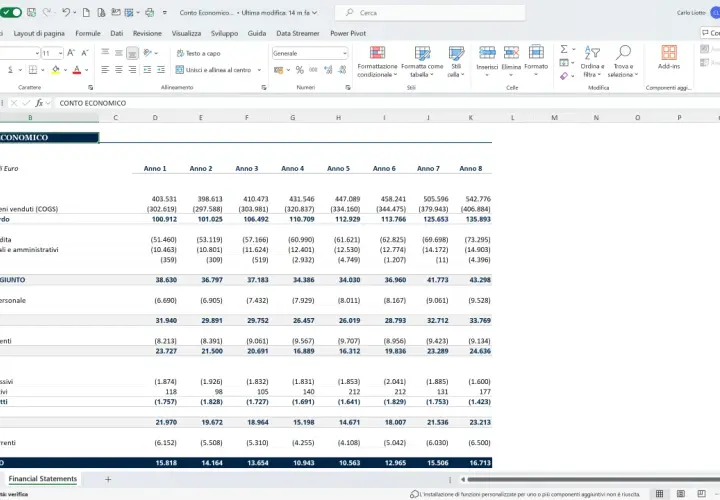Click the Fill down icon
This screenshot has width=720, height=500.
pyautogui.click(x=564, y=62)
